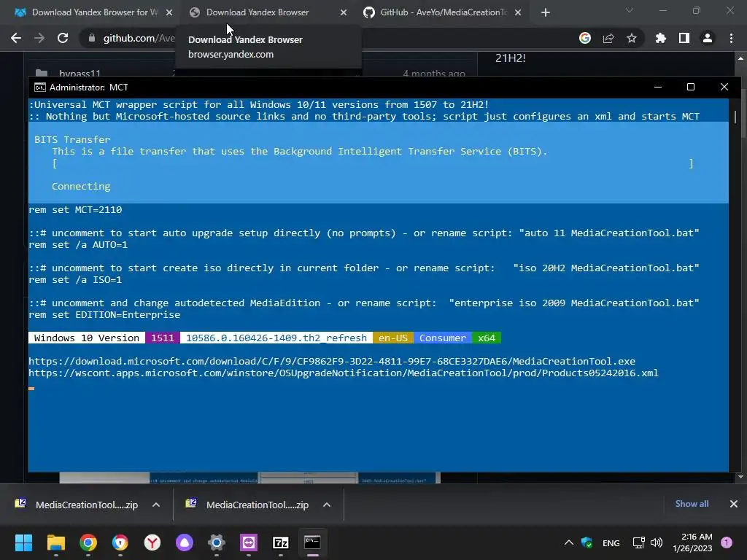Open the notification badge in taskbar
This screenshot has width=747, height=560.
pos(727,542)
